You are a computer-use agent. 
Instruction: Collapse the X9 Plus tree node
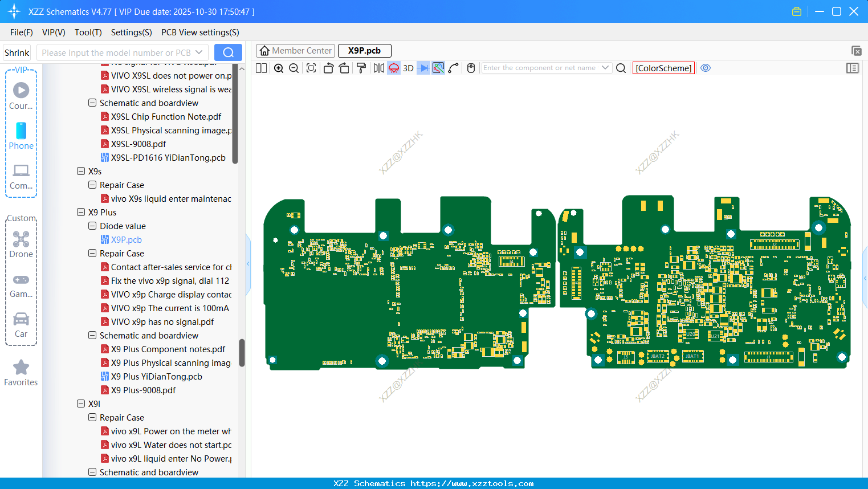(x=81, y=212)
